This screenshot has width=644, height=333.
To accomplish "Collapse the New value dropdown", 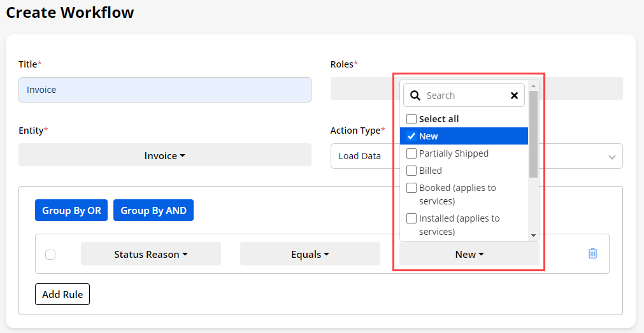I will coord(469,254).
